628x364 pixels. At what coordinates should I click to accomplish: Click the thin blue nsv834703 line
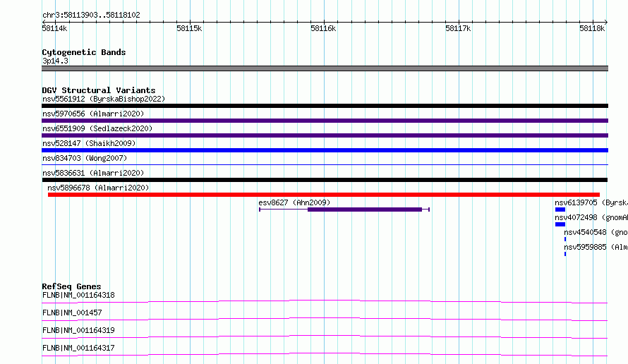(x=325, y=164)
